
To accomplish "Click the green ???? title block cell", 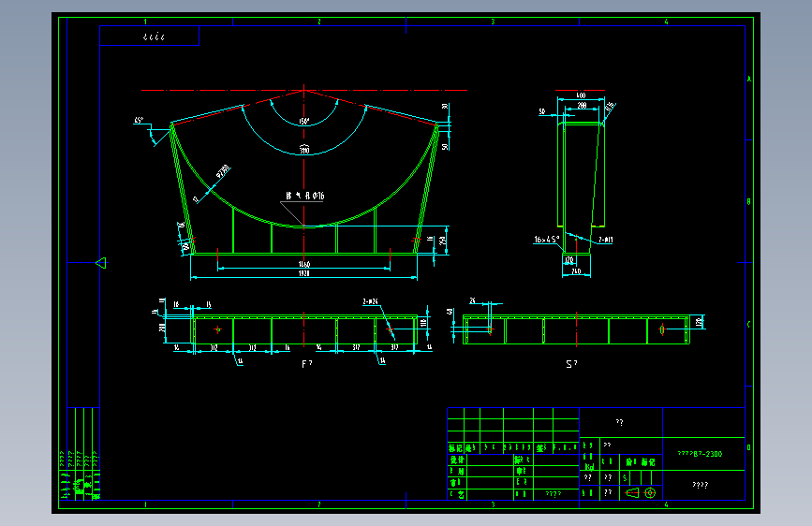I will [x=554, y=494].
